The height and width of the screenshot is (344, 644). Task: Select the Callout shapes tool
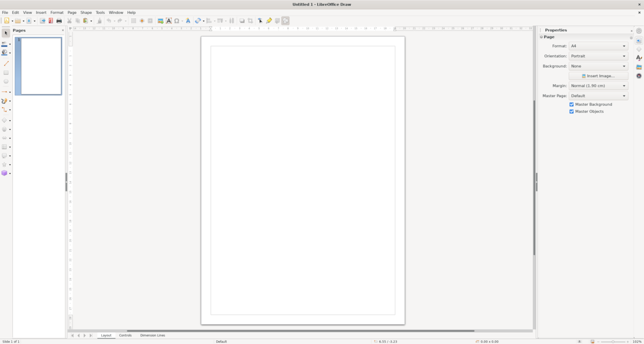(x=4, y=156)
